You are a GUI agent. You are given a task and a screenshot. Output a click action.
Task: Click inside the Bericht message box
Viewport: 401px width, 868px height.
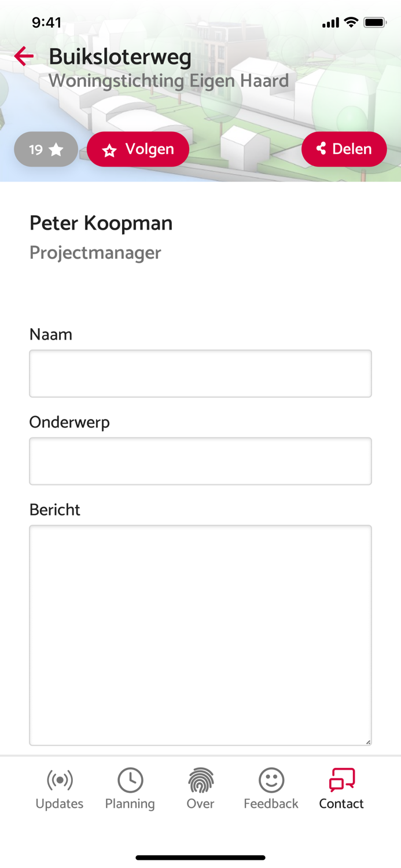coord(200,635)
